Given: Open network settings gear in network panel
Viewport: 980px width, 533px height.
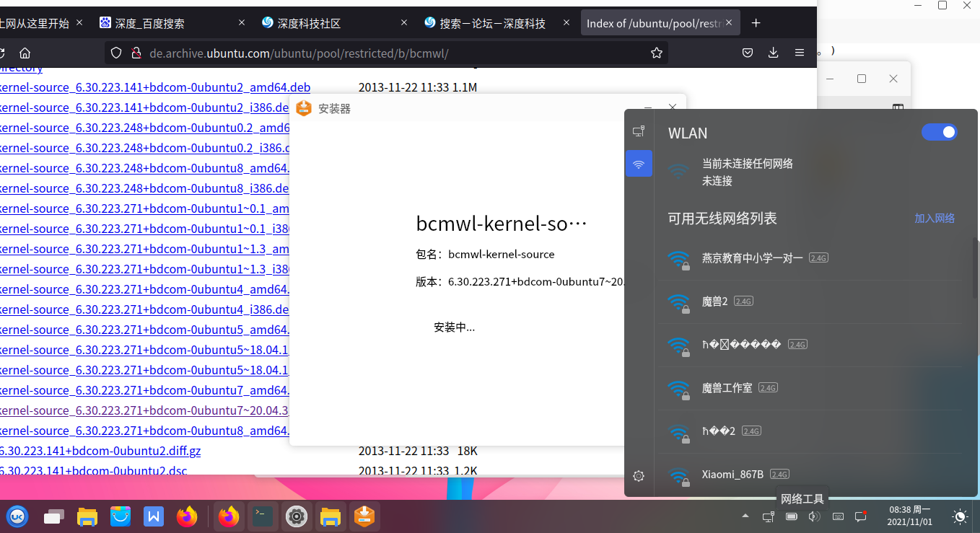Looking at the screenshot, I should [639, 476].
